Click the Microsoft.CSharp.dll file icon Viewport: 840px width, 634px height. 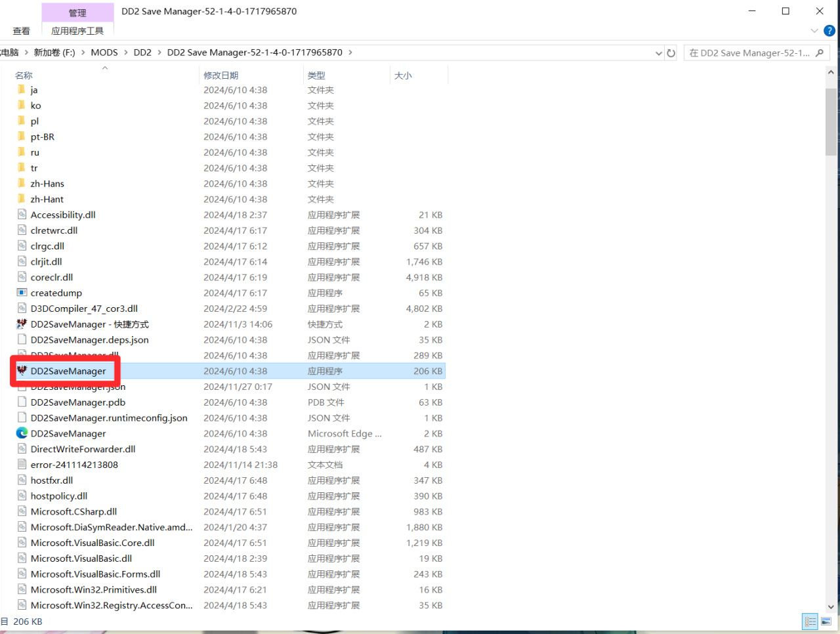(22, 511)
